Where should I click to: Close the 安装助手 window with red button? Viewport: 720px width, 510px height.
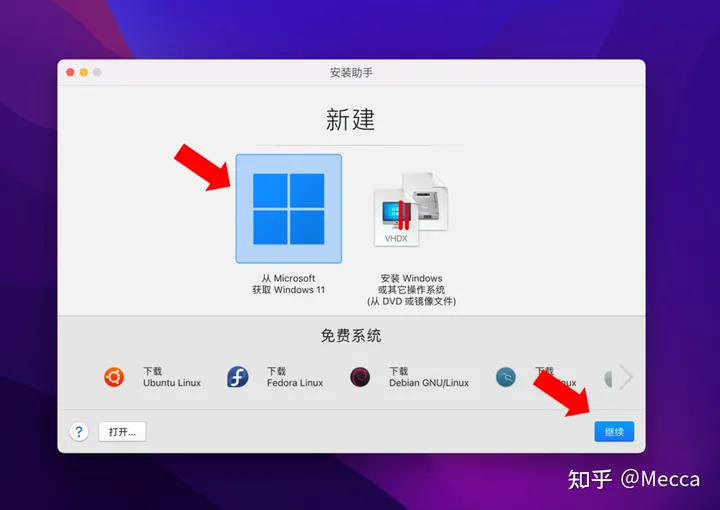(x=70, y=73)
